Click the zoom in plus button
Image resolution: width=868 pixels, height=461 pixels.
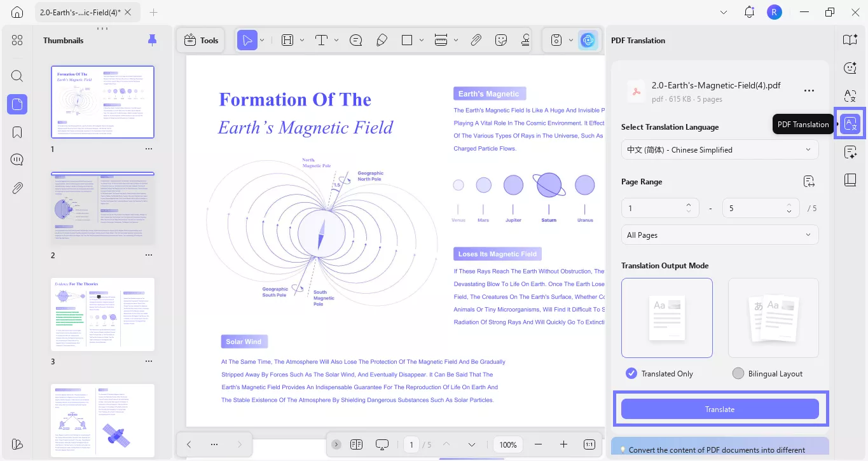point(563,444)
